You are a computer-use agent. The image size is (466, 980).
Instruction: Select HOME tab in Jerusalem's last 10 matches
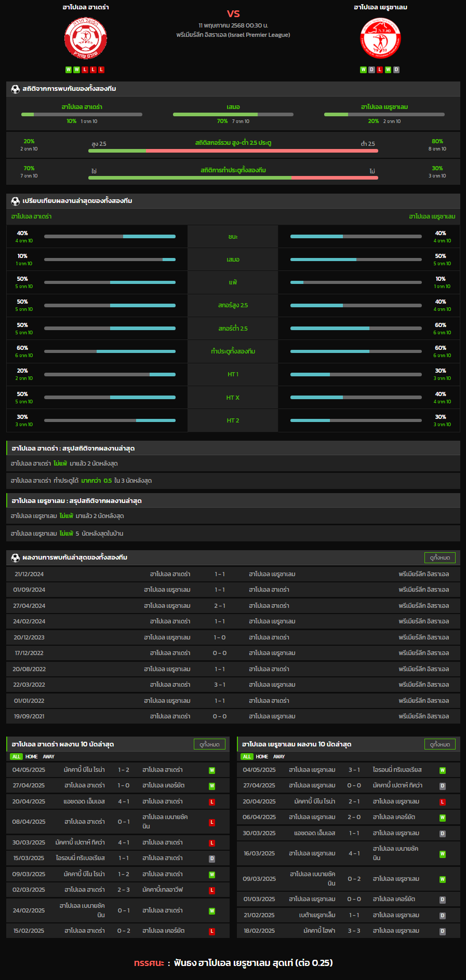pyautogui.click(x=262, y=757)
